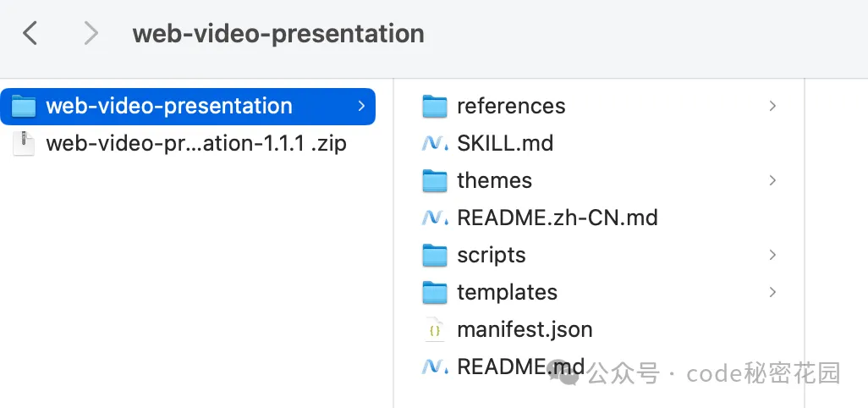
Task: Click chevron on selected web-video-presentation folder
Action: tap(361, 106)
